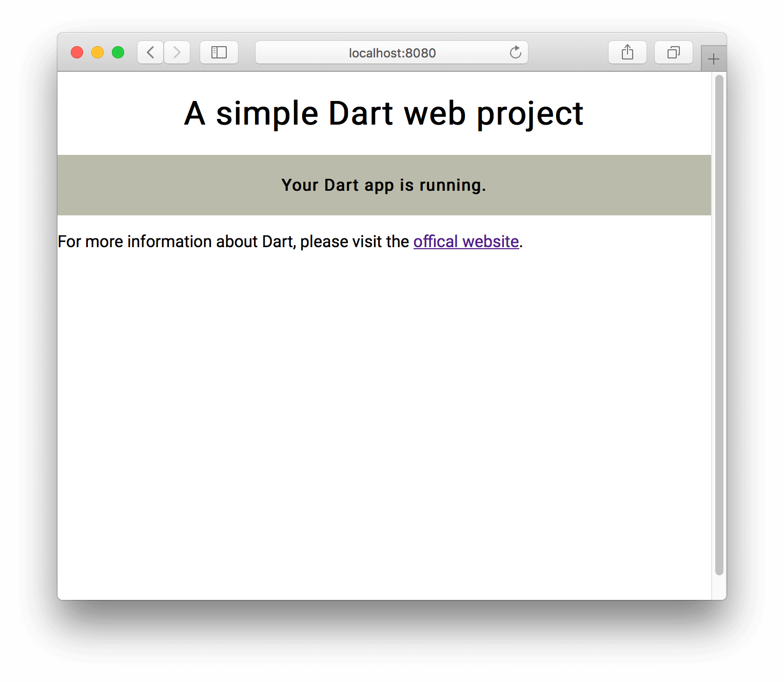
Task: Minimize the window with the yellow button
Action: click(97, 52)
